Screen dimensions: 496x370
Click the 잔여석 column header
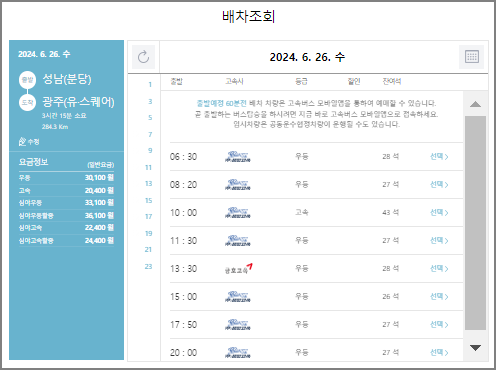(392, 81)
